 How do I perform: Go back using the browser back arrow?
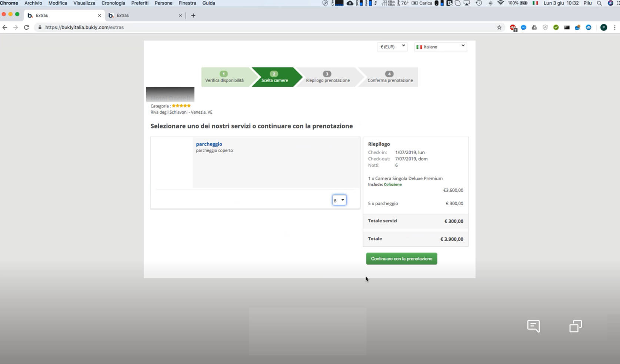coord(5,27)
